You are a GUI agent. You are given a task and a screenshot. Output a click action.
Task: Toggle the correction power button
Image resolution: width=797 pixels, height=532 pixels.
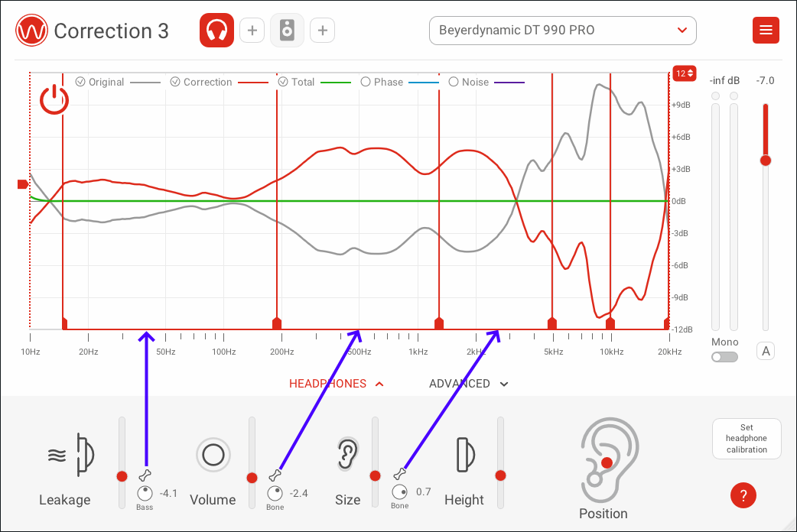point(54,100)
